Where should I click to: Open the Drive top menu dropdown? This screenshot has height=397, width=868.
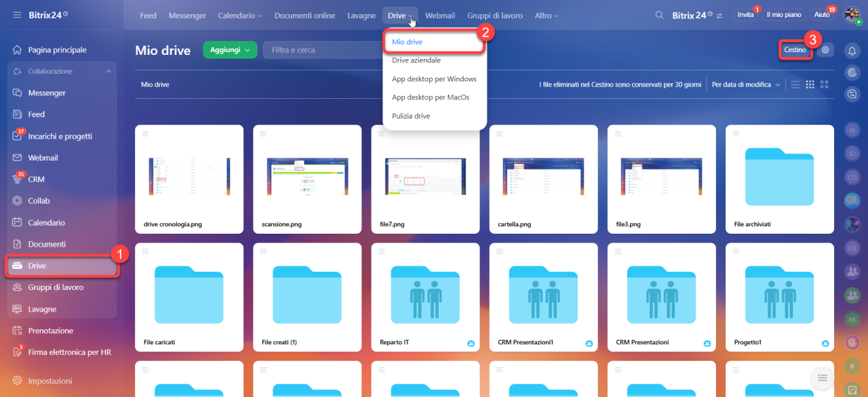click(x=400, y=16)
